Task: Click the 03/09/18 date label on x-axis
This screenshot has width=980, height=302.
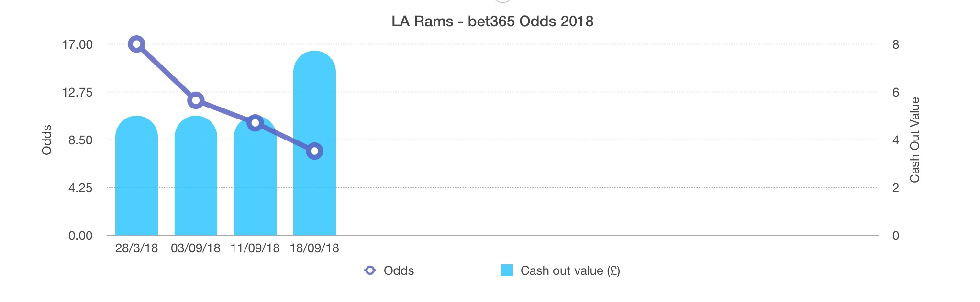Action: click(196, 248)
